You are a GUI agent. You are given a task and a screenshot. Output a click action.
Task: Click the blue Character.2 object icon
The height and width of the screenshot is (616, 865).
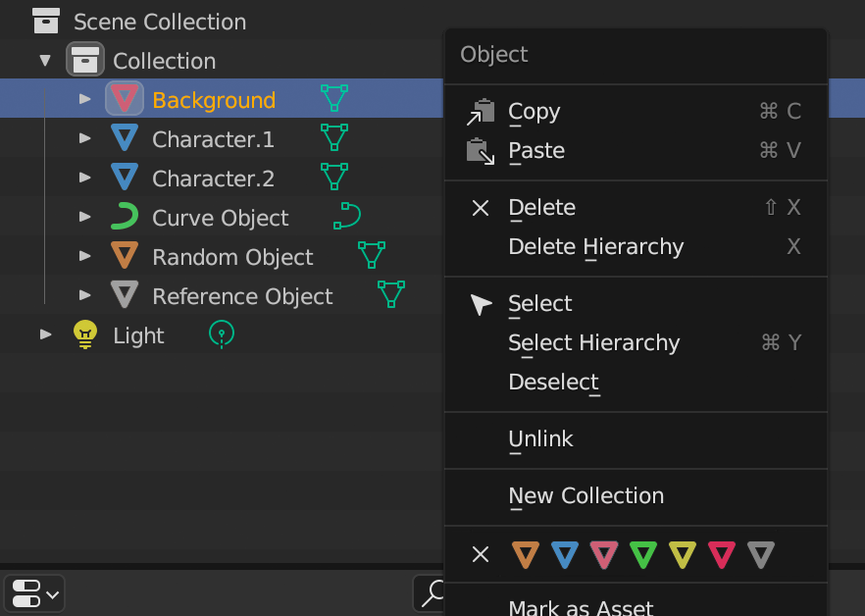coord(125,177)
